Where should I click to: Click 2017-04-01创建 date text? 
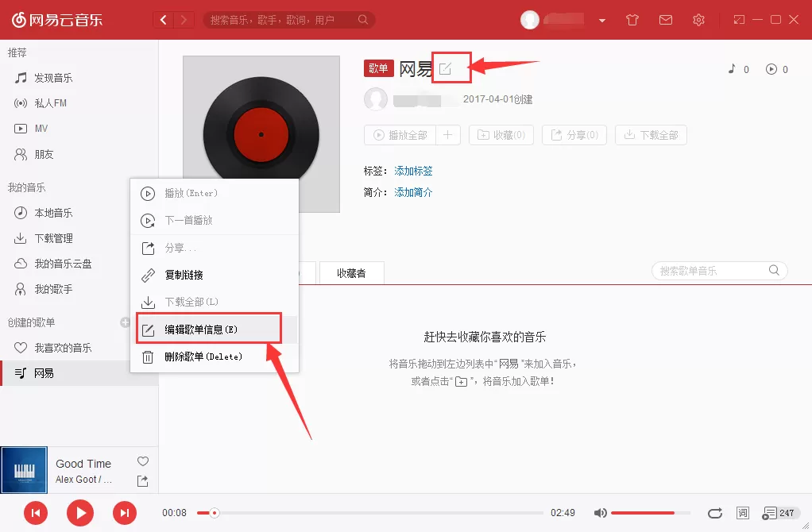coord(497,99)
